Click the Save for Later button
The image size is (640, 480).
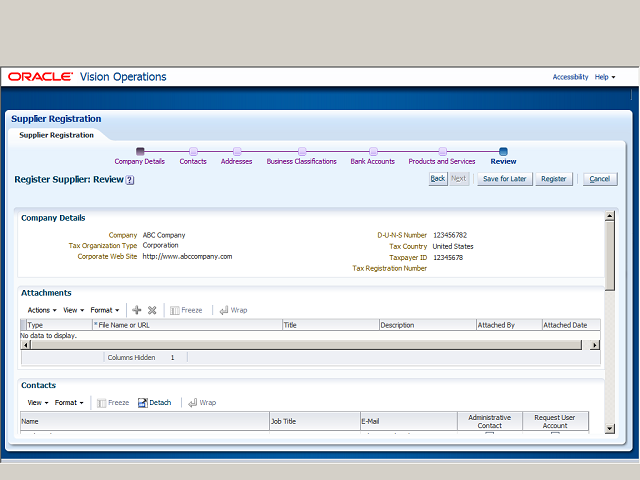click(505, 179)
